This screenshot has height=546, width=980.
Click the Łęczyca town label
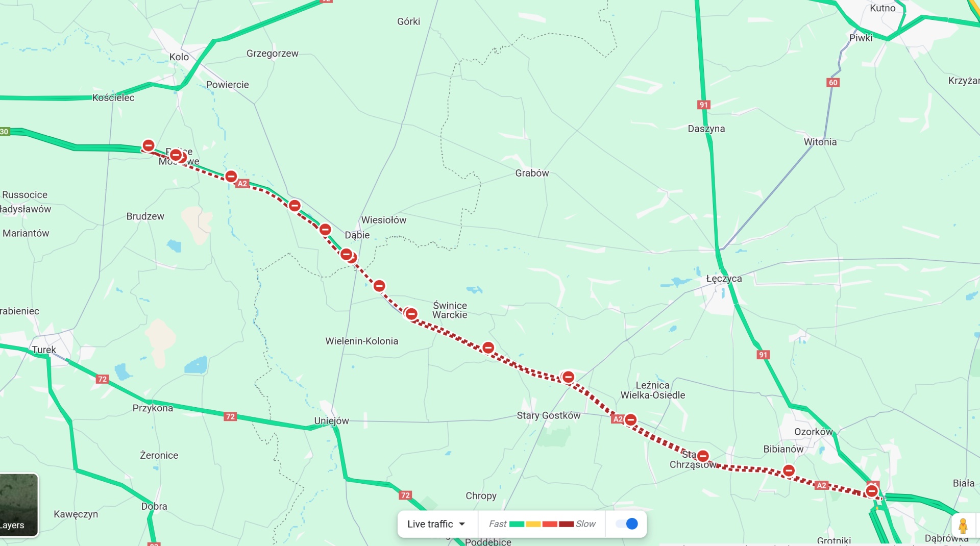pos(724,279)
